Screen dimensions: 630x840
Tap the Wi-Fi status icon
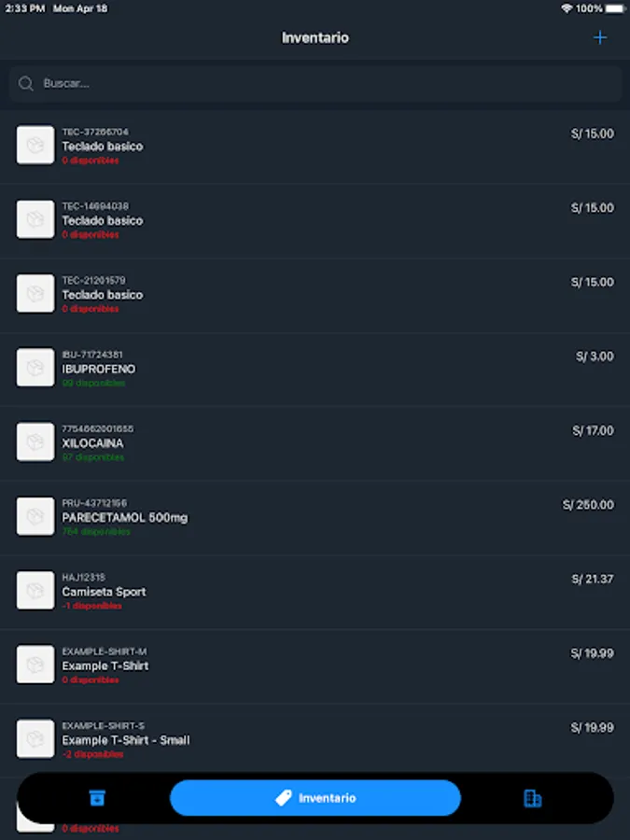point(567,8)
